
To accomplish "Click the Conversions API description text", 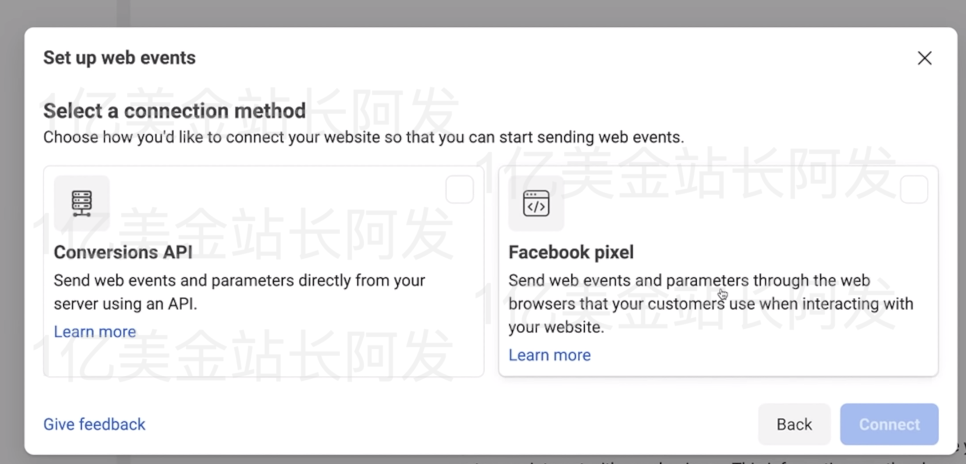I will [239, 291].
